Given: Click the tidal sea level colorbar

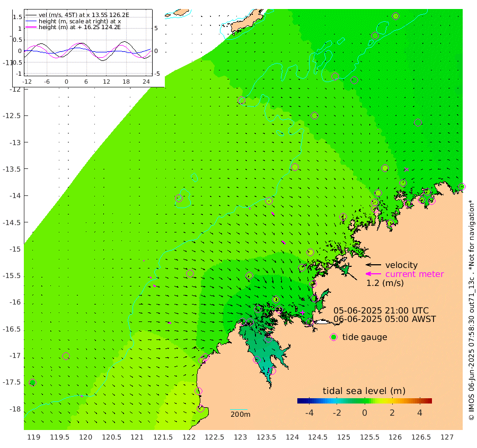Looking at the screenshot, I should click(x=365, y=401).
